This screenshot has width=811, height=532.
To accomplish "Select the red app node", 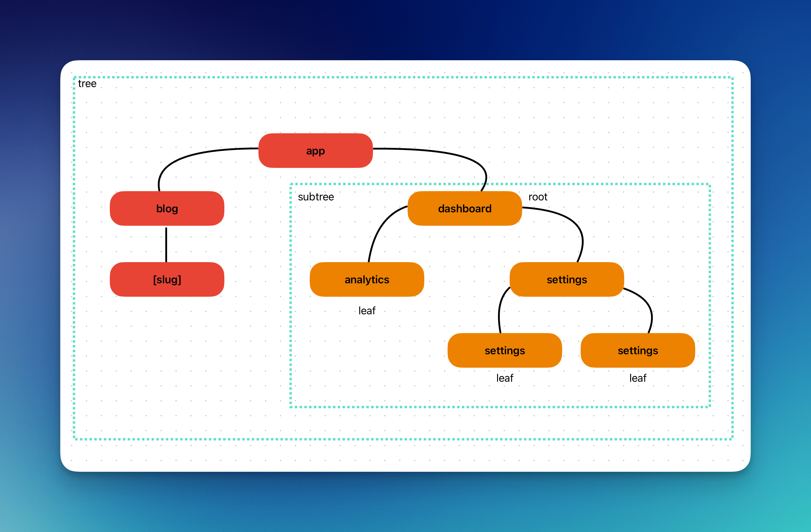I will (315, 151).
